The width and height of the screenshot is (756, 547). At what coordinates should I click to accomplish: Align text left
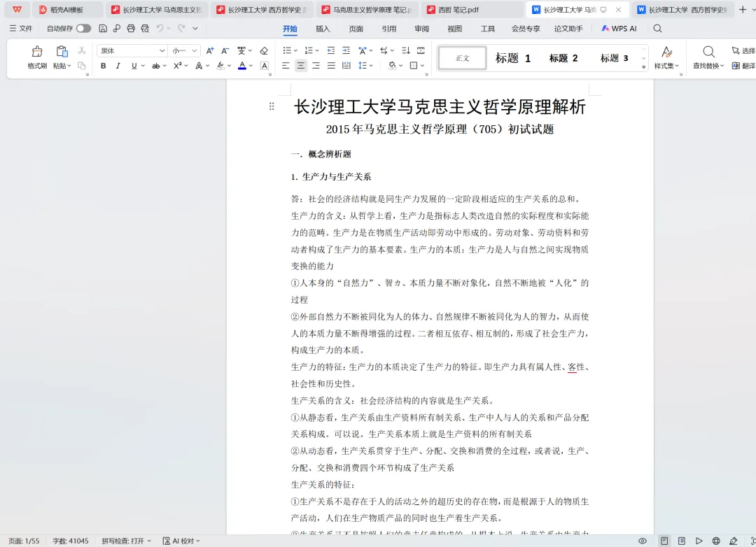click(x=286, y=66)
